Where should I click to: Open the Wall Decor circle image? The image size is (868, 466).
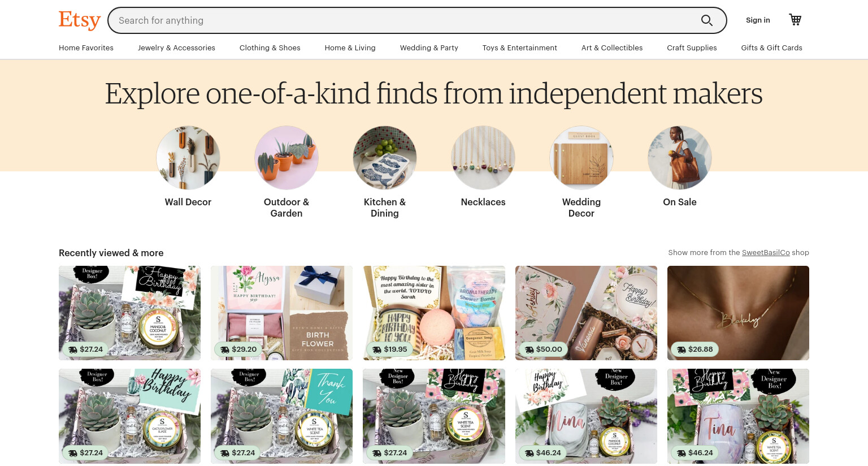[x=188, y=158]
